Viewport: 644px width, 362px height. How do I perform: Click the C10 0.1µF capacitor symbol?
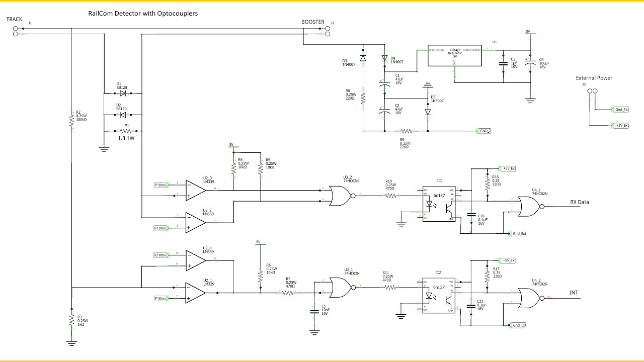pos(471,215)
